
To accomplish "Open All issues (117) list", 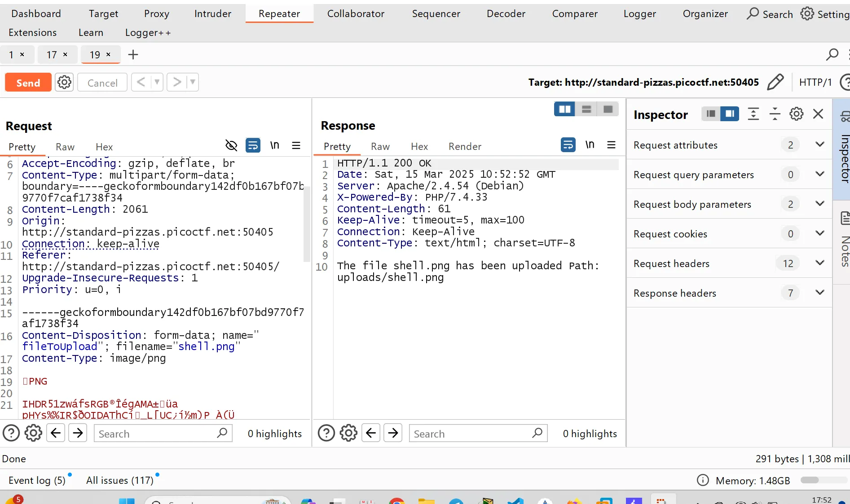I will [x=120, y=481].
